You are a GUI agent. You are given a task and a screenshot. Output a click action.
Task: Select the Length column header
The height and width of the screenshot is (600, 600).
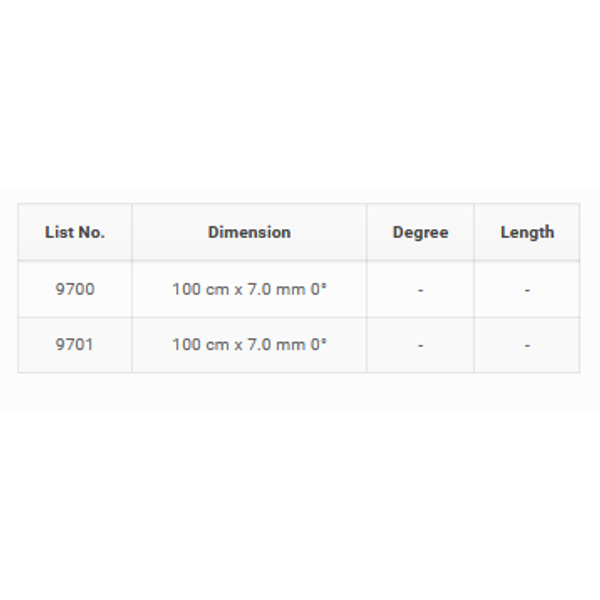pyautogui.click(x=527, y=232)
